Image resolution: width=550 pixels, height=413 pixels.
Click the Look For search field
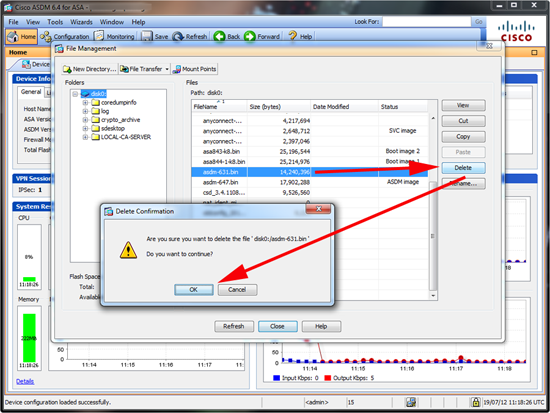point(427,22)
